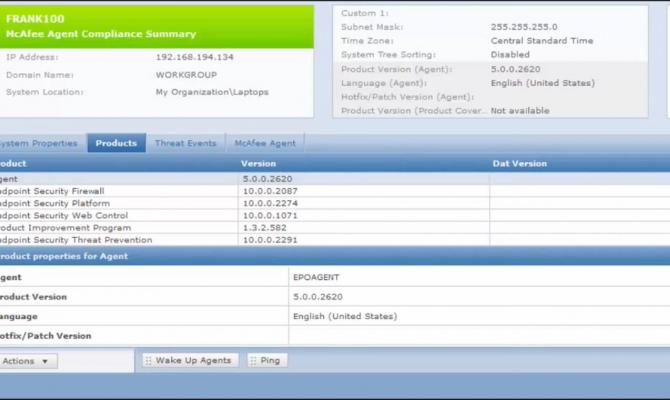Click the Ping button grip icon
This screenshot has height=400, width=670.
click(253, 361)
